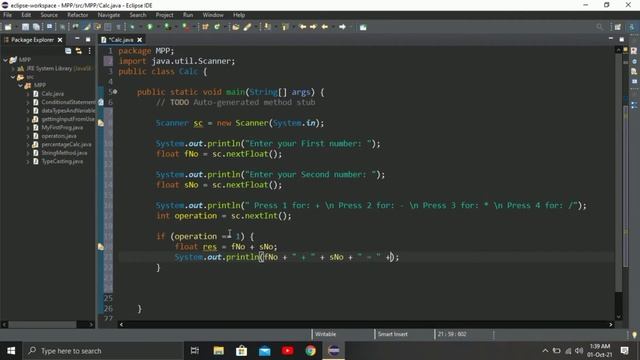
Task: Click Package Explorer horizontal scrollbar
Action: (42, 324)
